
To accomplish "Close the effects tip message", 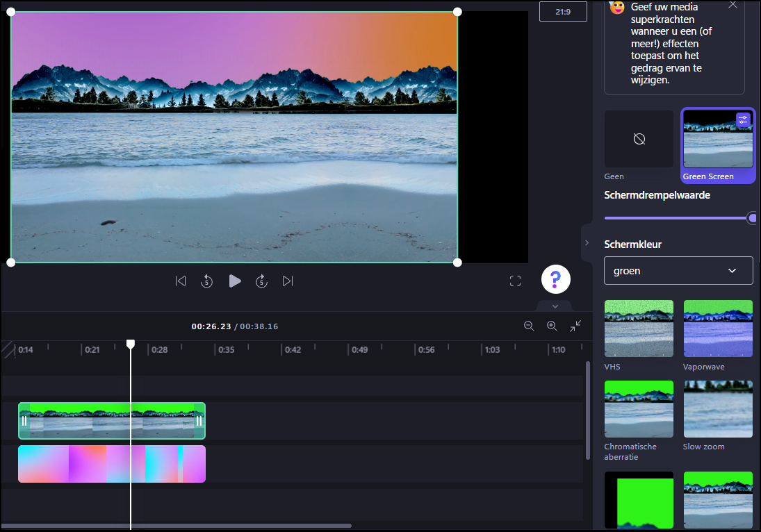I will [x=733, y=5].
